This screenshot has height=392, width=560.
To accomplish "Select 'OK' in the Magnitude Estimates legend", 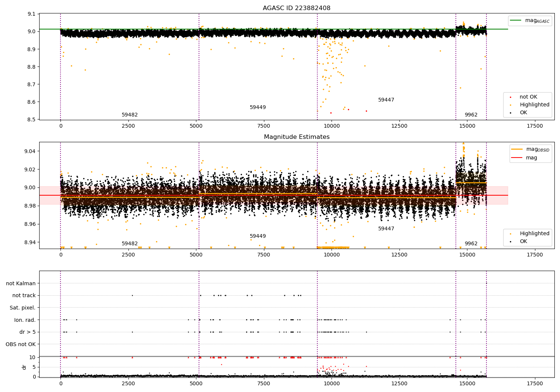I will [523, 242].
